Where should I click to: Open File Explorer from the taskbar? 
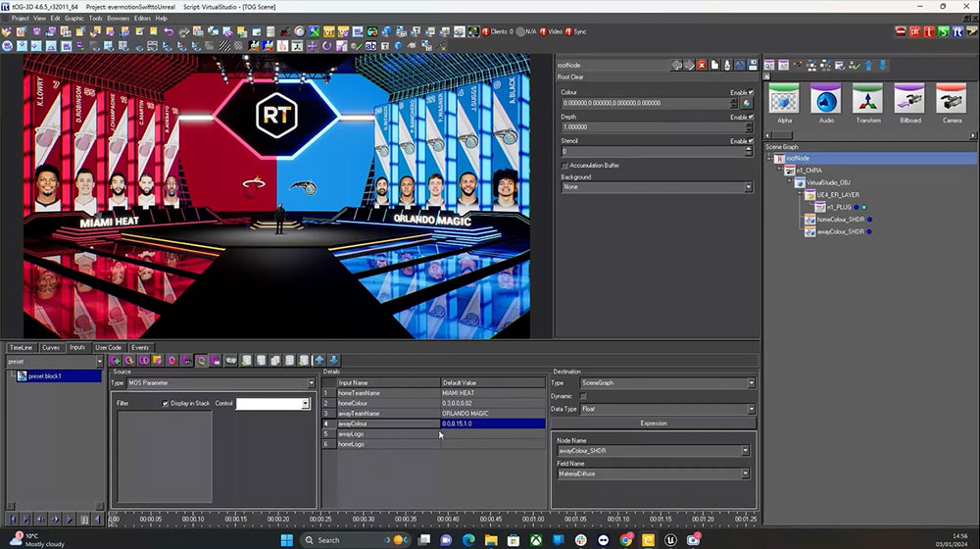pos(491,539)
